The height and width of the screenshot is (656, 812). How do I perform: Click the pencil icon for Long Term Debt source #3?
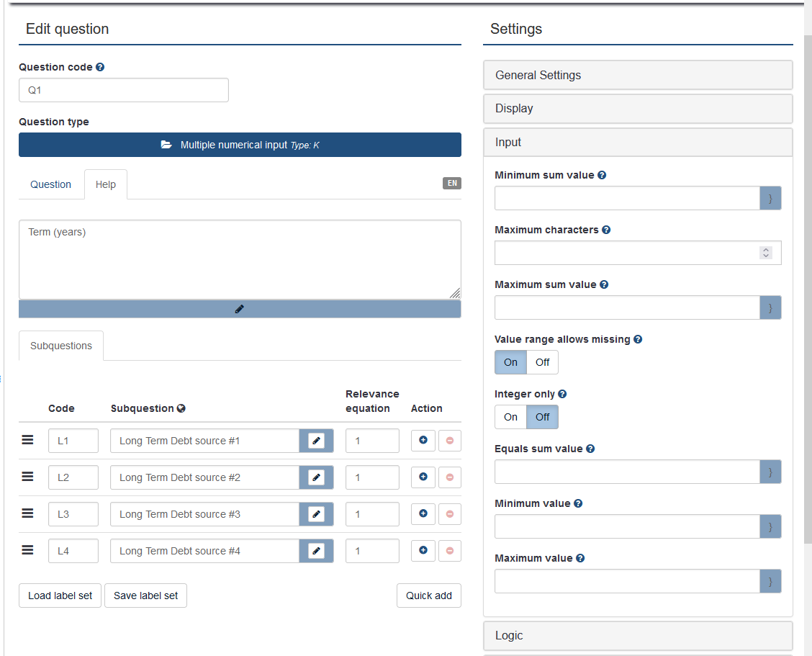316,514
